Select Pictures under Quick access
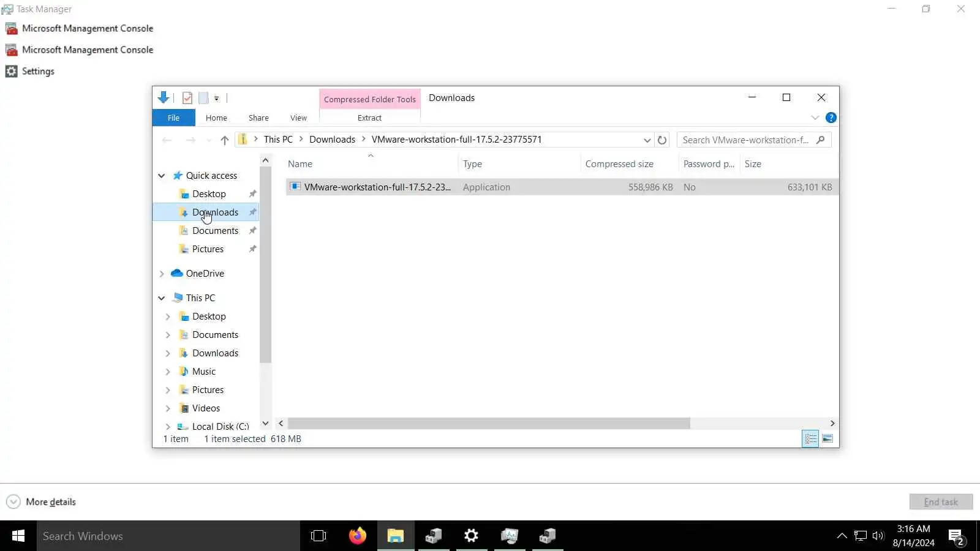 (x=208, y=249)
